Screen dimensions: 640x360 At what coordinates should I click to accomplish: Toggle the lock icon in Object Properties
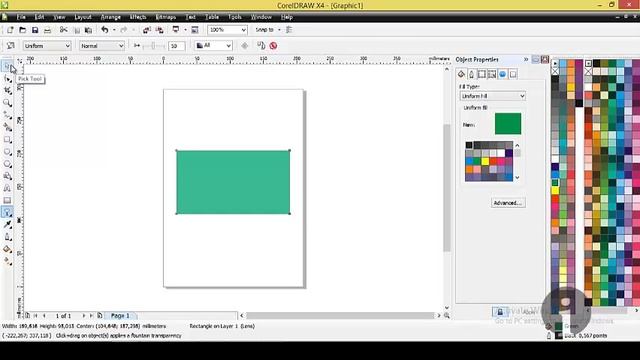click(x=500, y=312)
